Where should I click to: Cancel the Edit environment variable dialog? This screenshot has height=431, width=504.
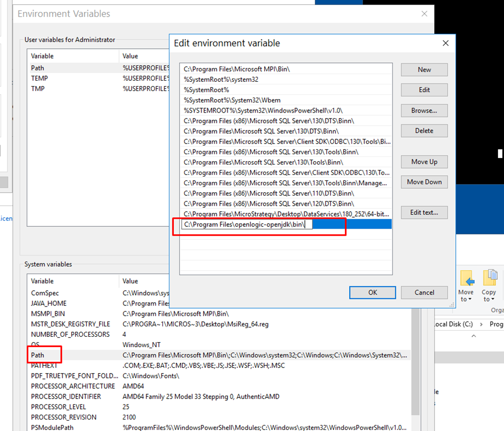pyautogui.click(x=424, y=292)
